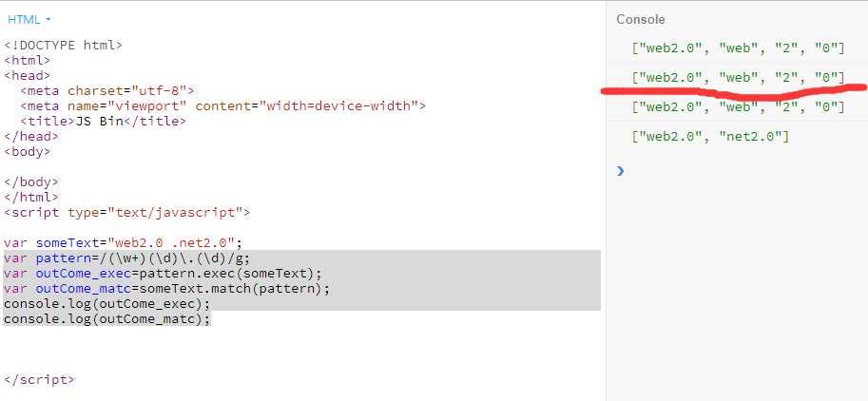868x401 pixels.
Task: Click the console input prompt chevron
Action: [x=620, y=171]
